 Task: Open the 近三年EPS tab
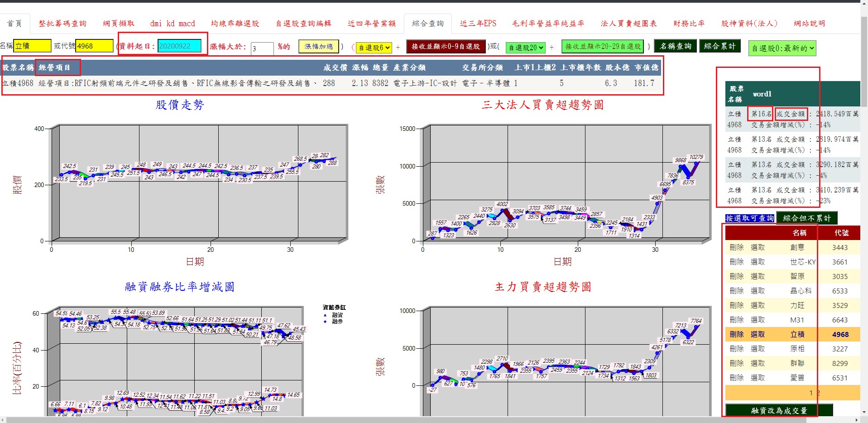pos(478,24)
